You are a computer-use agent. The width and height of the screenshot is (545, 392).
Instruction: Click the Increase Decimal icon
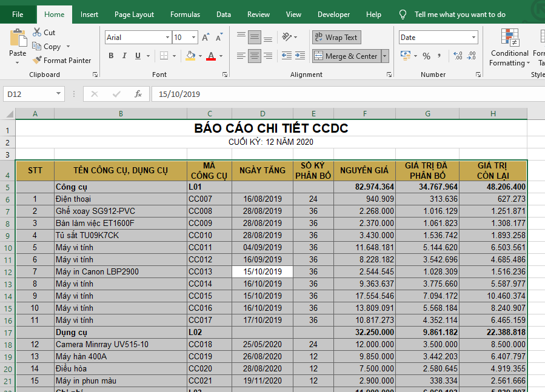click(x=457, y=56)
